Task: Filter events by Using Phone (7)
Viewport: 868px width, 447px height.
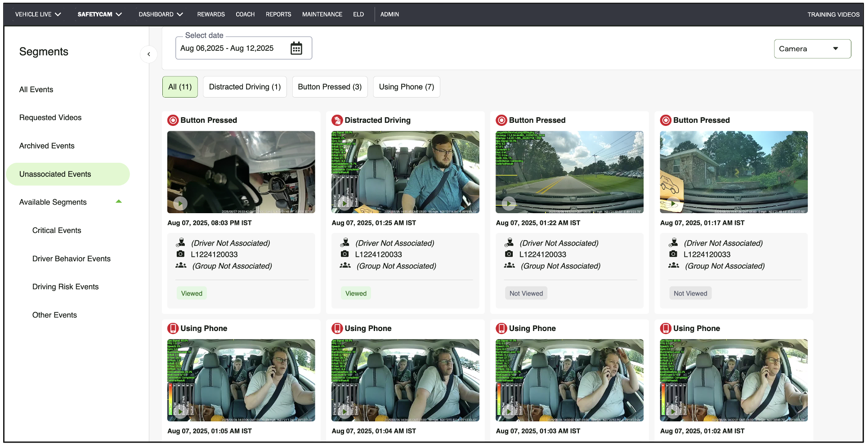Action: 406,87
